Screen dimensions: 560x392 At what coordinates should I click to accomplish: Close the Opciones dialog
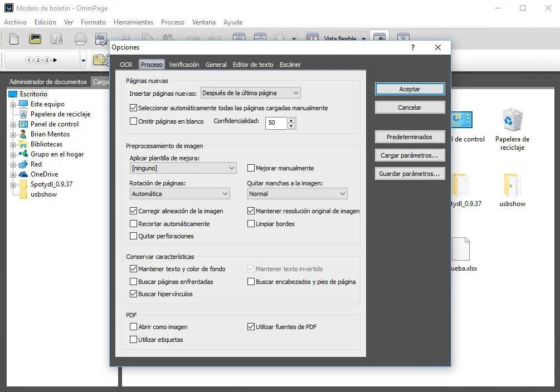(438, 47)
